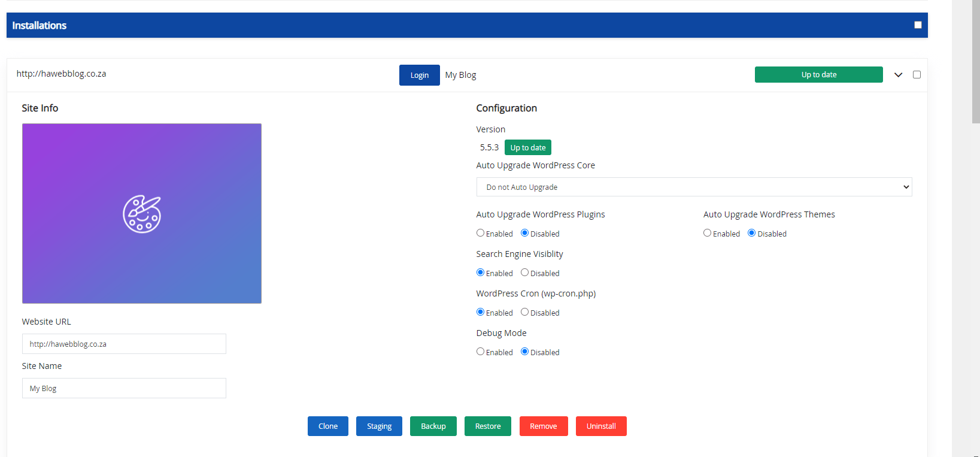
Task: Click the blue Login button
Action: (x=419, y=75)
